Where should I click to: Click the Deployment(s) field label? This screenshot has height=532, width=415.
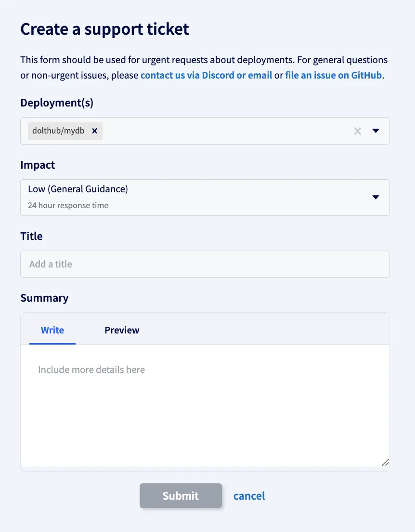tap(57, 103)
